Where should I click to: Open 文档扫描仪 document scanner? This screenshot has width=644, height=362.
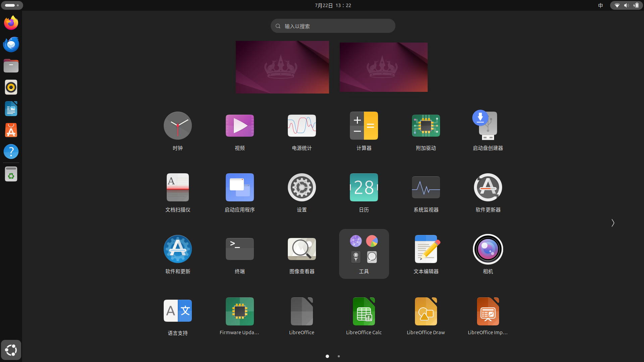(177, 188)
